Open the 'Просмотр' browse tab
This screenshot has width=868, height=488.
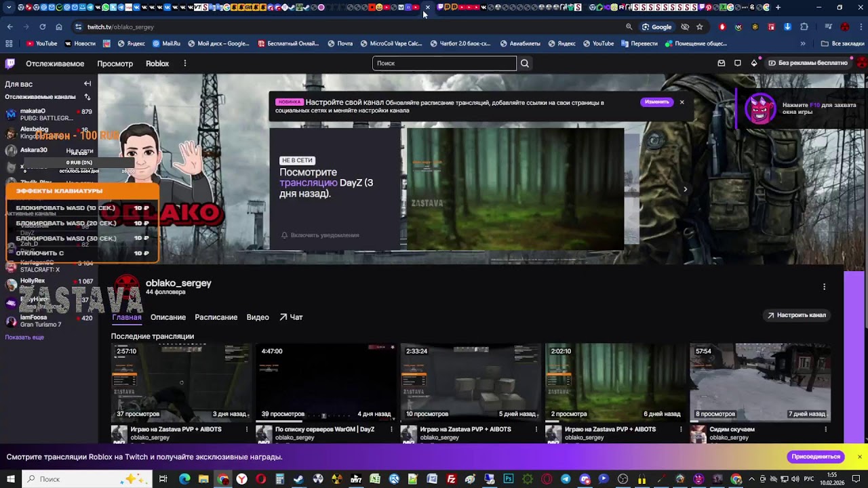pyautogui.click(x=115, y=64)
